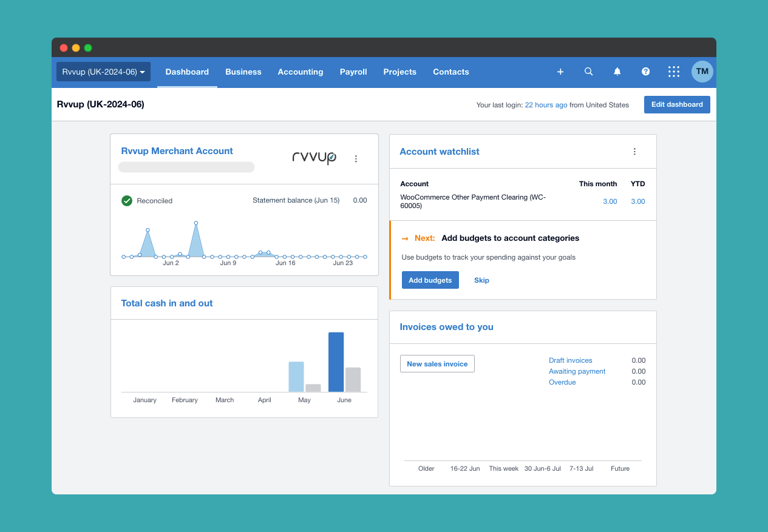Expand the Rvvup (UK-2024-06) organisation dropdown
Image resolution: width=768 pixels, height=532 pixels.
pos(103,72)
